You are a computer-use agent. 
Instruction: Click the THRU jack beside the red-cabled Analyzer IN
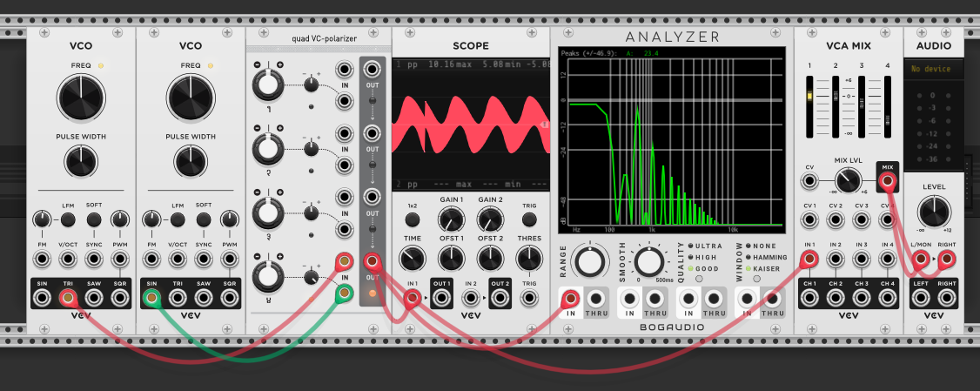[597, 299]
